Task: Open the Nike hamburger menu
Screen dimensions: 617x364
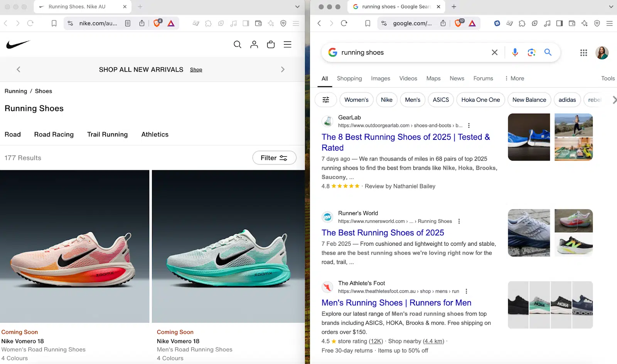Action: click(288, 45)
